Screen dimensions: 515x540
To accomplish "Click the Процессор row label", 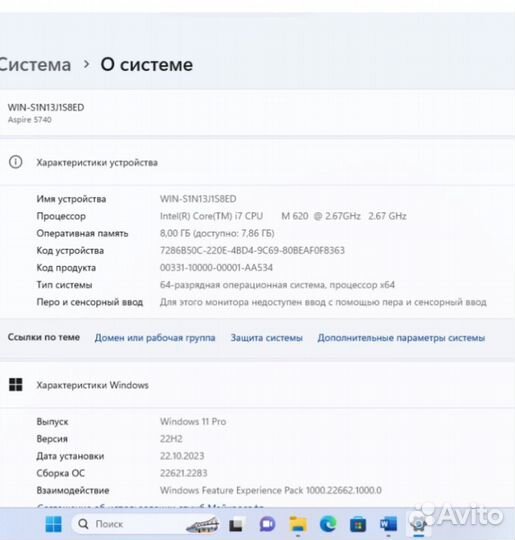I will [x=61, y=216].
